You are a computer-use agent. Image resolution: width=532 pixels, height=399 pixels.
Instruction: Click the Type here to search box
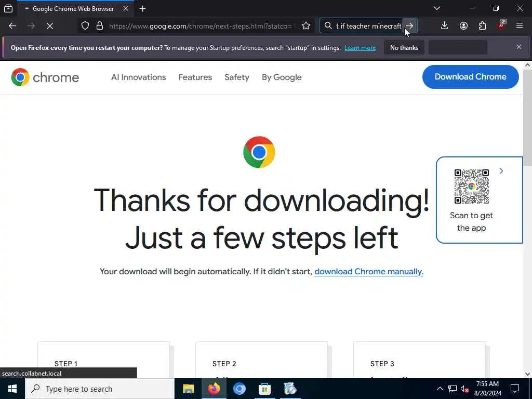[x=100, y=389]
